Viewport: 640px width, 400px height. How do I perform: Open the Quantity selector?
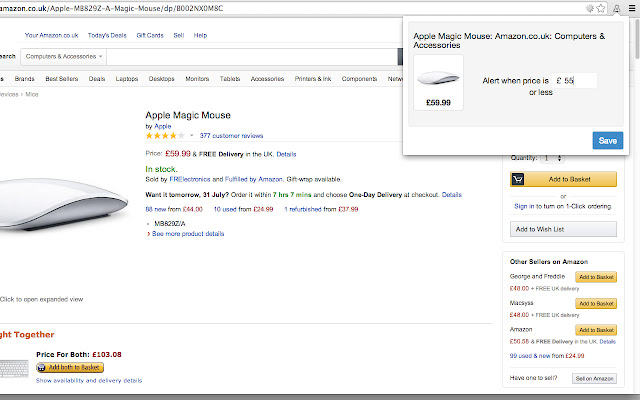[554, 158]
